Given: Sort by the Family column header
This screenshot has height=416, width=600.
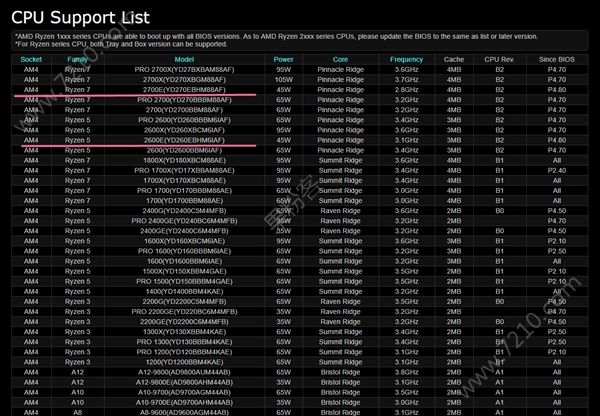Looking at the screenshot, I should 77,59.
